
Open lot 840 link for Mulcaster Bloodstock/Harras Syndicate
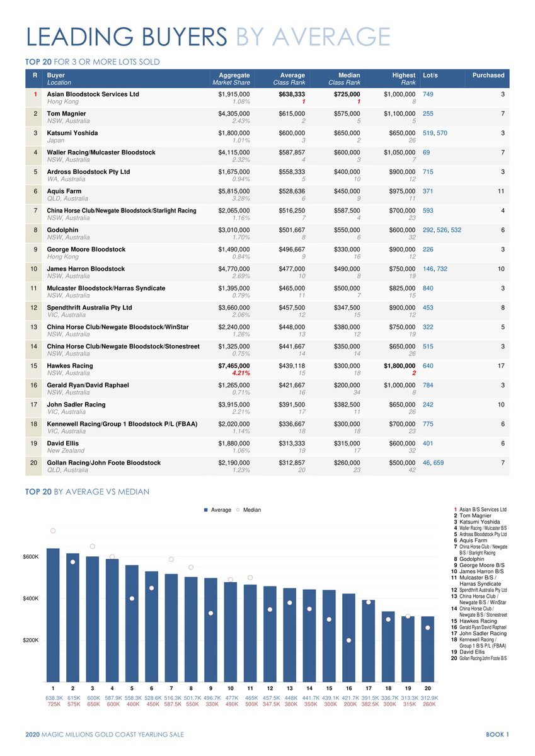point(428,288)
